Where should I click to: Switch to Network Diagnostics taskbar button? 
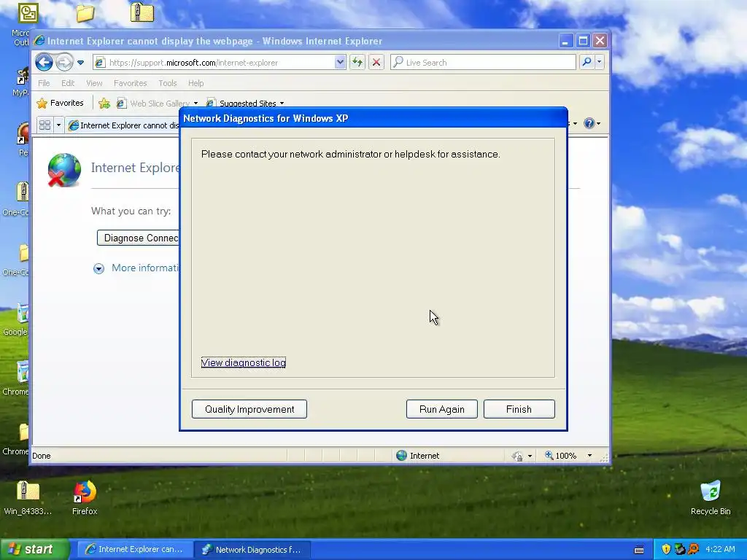tap(252, 549)
